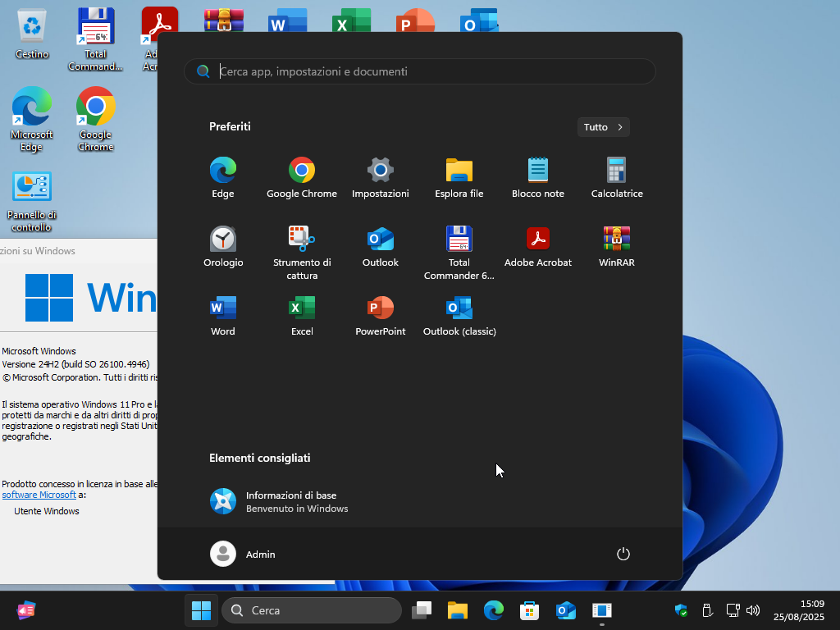Open File Explorer from taskbar
This screenshot has height=630, width=840.
[x=458, y=610]
